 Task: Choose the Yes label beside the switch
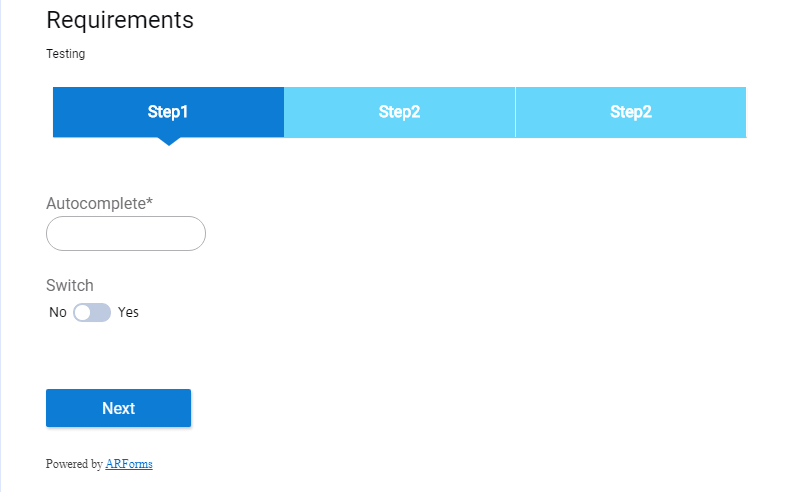(128, 312)
